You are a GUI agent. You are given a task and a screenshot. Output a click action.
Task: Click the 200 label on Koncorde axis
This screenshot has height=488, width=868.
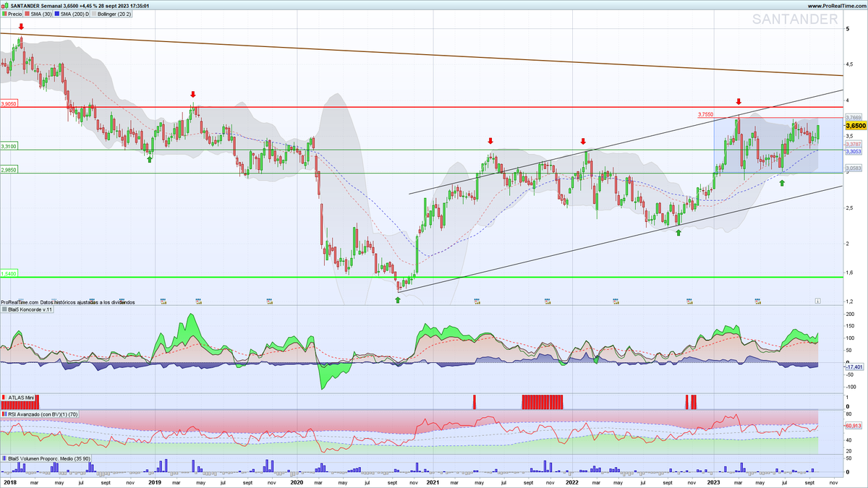(x=850, y=314)
